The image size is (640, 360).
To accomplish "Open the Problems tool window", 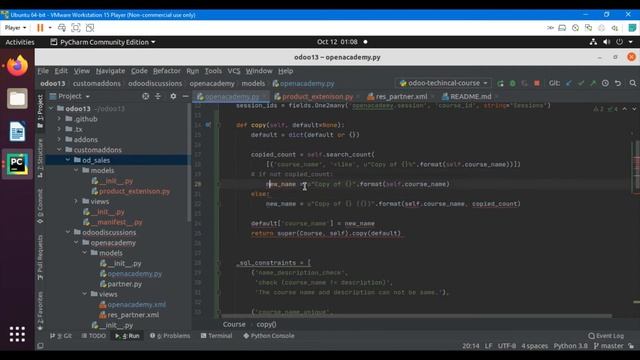I will click(170, 336).
